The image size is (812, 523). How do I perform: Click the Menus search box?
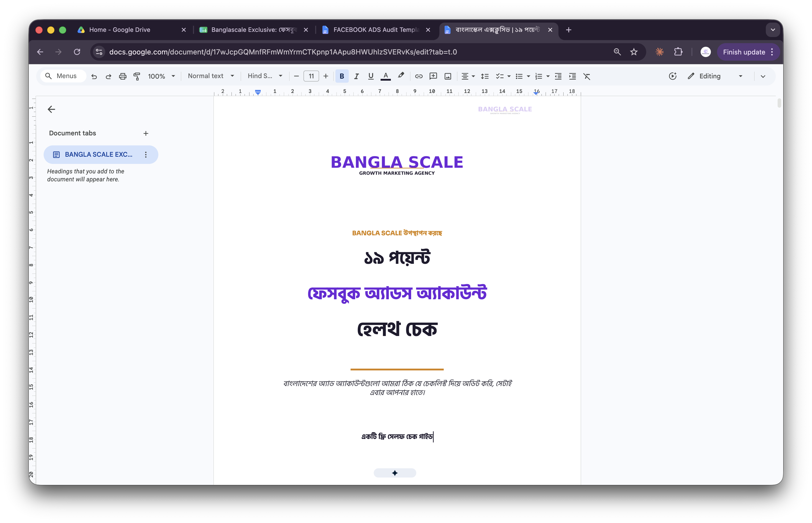click(x=63, y=76)
